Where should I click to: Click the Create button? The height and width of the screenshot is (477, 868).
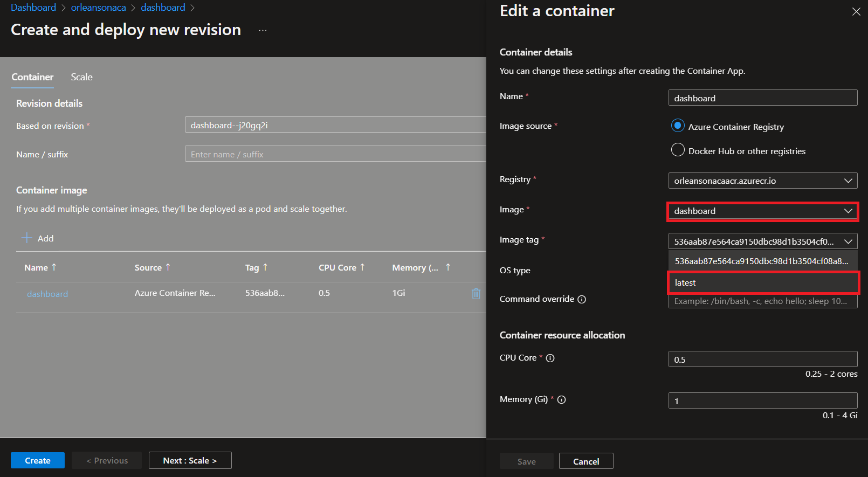[38, 460]
